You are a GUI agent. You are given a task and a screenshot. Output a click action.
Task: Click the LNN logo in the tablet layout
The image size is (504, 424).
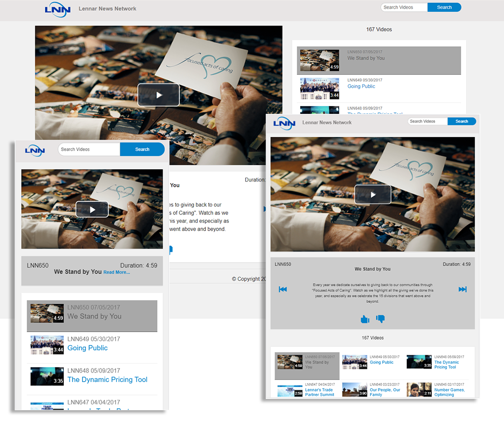point(284,123)
